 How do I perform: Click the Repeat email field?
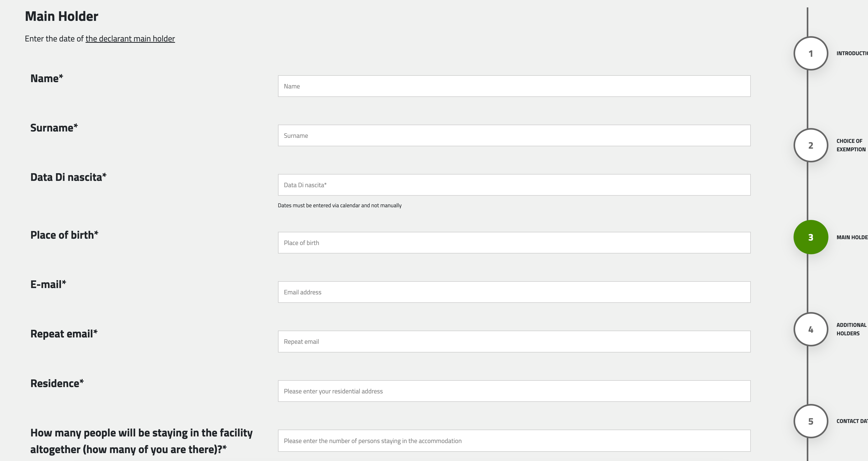514,341
